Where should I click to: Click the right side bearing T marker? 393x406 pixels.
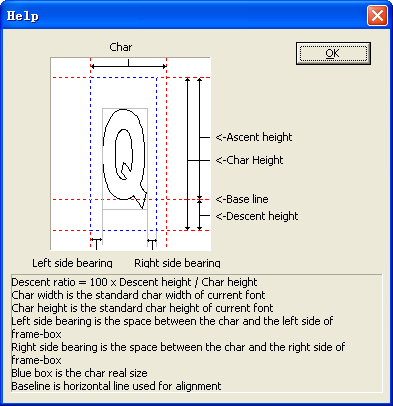point(152,244)
